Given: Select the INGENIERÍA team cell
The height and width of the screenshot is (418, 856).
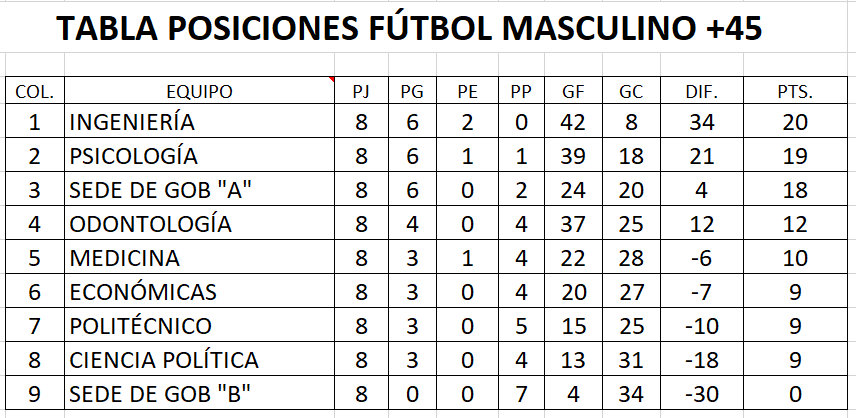Looking at the screenshot, I should (x=199, y=121).
